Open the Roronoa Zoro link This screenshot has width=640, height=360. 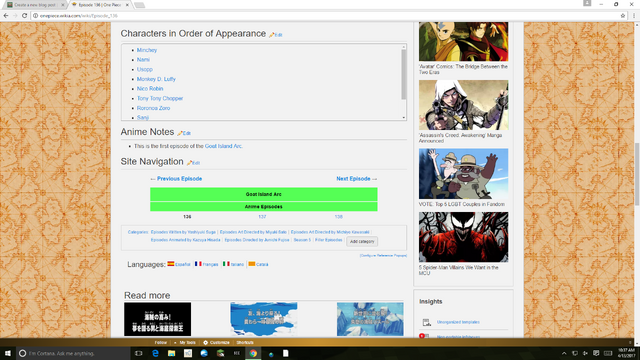[x=153, y=108]
